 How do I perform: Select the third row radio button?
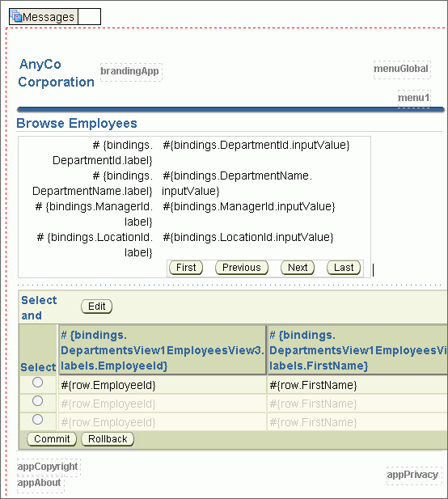37,420
